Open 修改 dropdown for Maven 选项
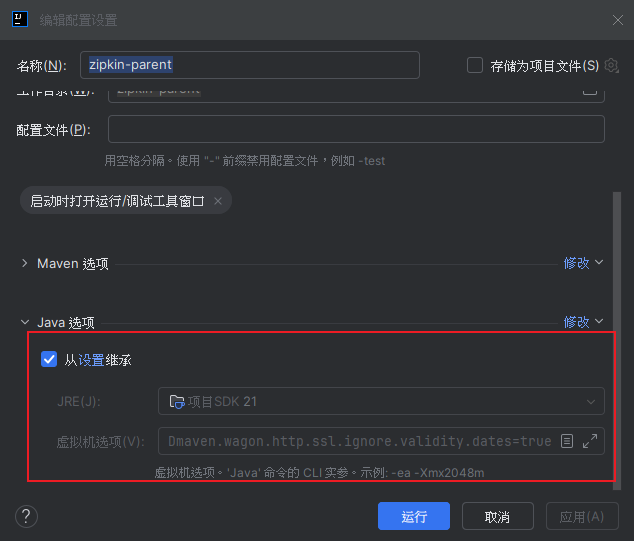Image resolution: width=634 pixels, height=541 pixels. [583, 263]
